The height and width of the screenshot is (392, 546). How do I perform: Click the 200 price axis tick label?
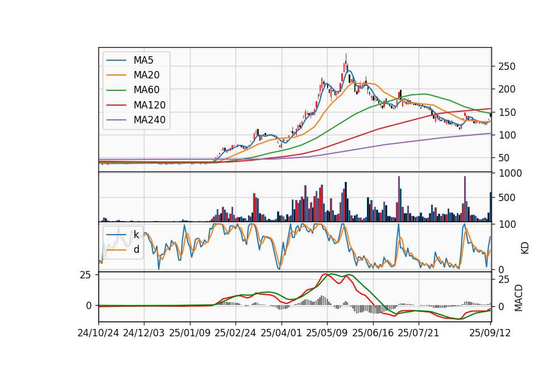[x=507, y=89]
